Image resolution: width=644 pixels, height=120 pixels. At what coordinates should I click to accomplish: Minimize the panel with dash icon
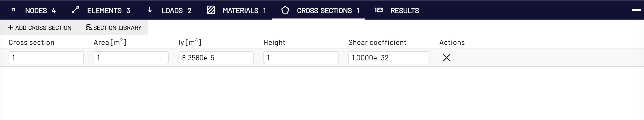[x=636, y=10]
